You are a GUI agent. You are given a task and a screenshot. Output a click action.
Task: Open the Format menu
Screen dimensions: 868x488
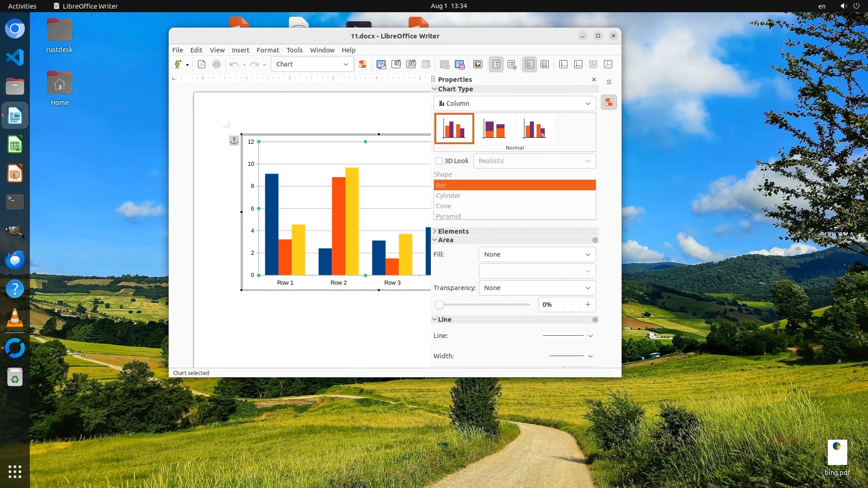268,50
